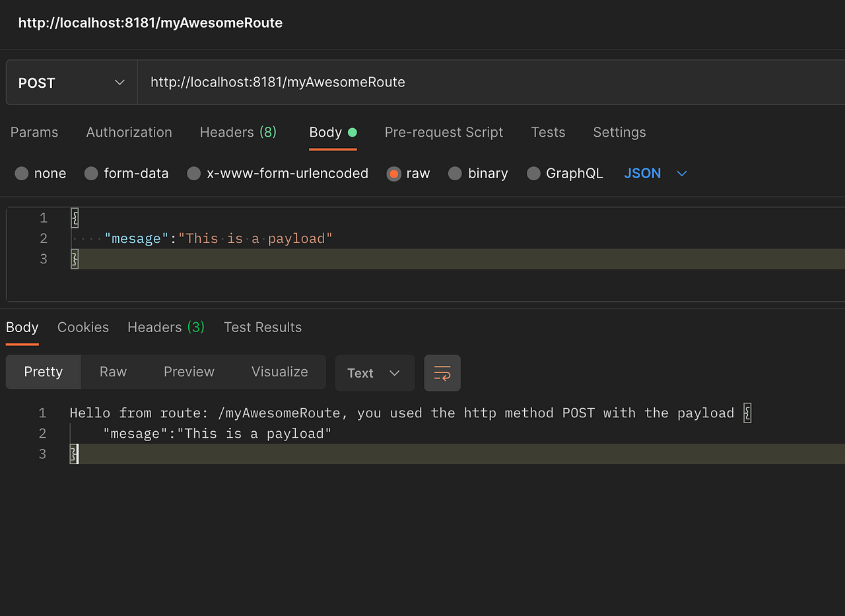Open the POST method dropdown

click(71, 83)
